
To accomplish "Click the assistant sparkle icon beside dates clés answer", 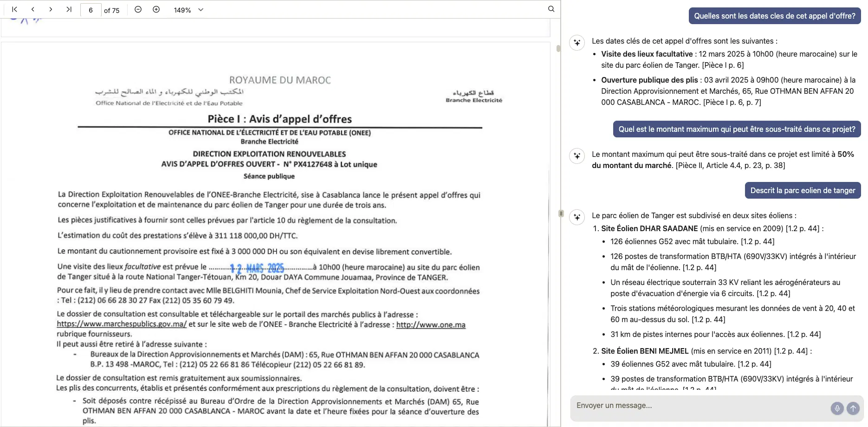I will click(577, 43).
